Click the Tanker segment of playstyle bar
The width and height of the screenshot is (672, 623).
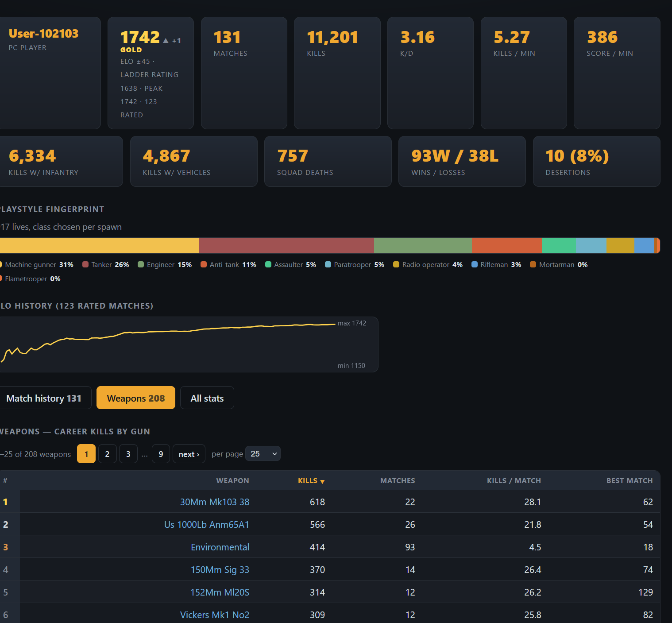coord(286,245)
